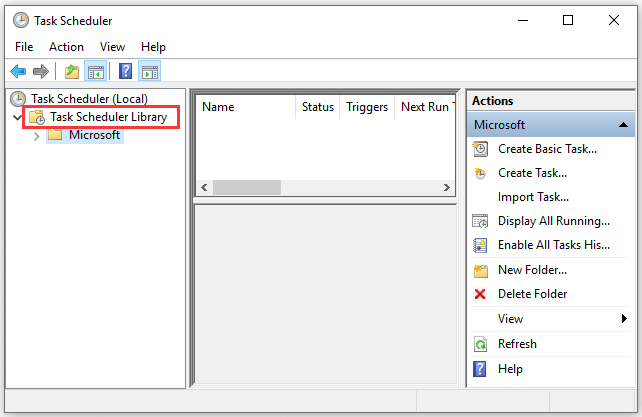Click the task list scrollbar left arrow
The height and width of the screenshot is (417, 642).
pyautogui.click(x=204, y=188)
